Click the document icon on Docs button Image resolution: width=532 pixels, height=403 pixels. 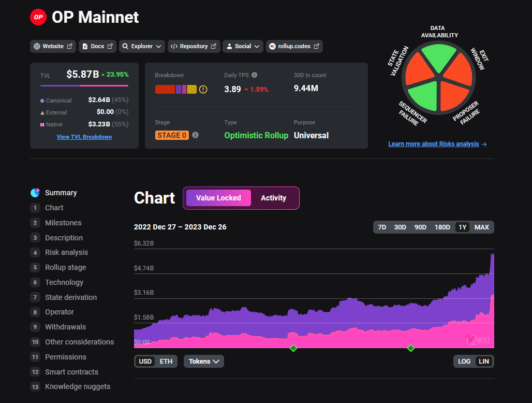[x=85, y=46]
